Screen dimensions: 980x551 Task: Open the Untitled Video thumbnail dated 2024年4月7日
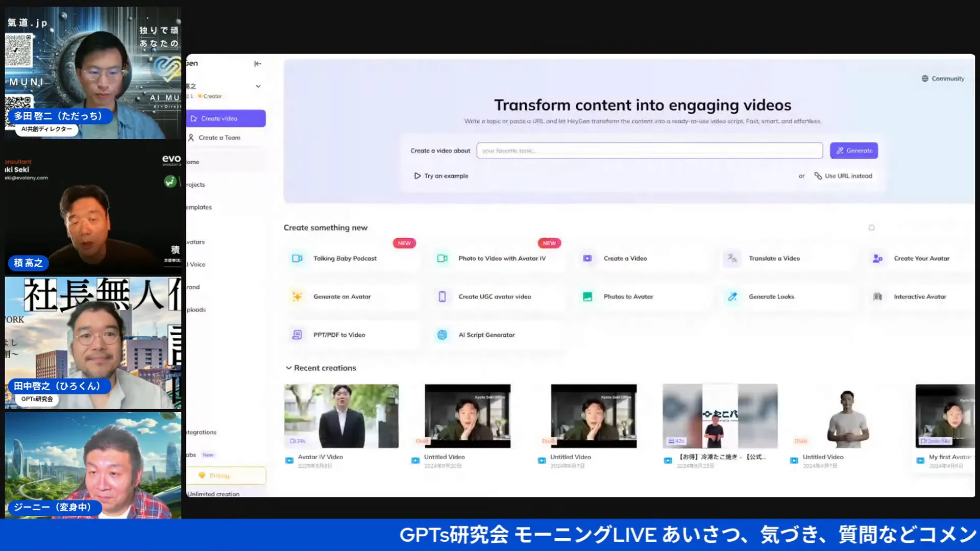(846, 416)
